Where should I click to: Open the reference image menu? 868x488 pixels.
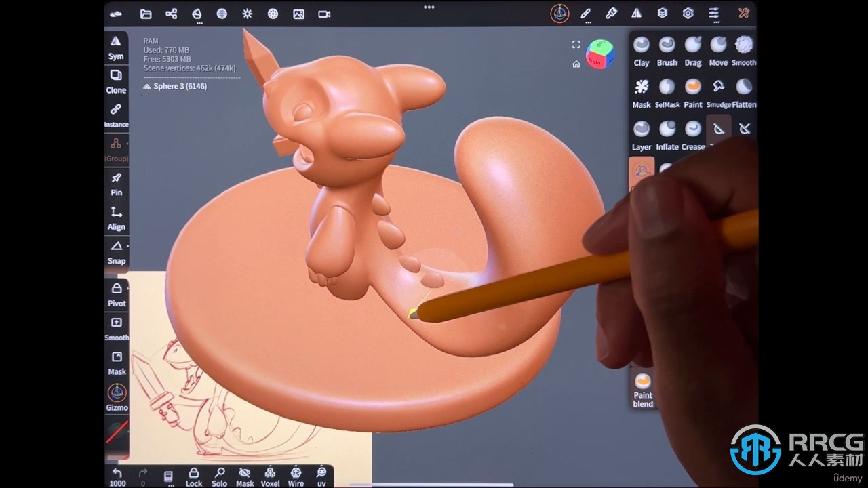coord(298,14)
